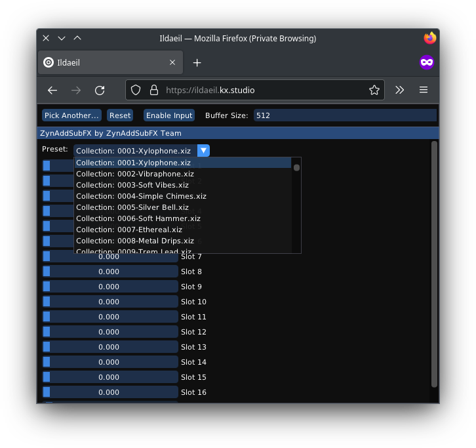Bookmark this page with the star icon
476x448 pixels.
coord(374,90)
